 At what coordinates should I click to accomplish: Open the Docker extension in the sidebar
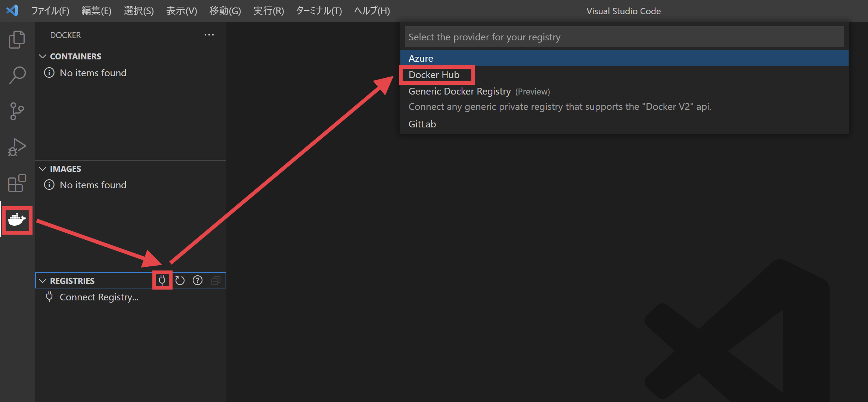coord(17,220)
